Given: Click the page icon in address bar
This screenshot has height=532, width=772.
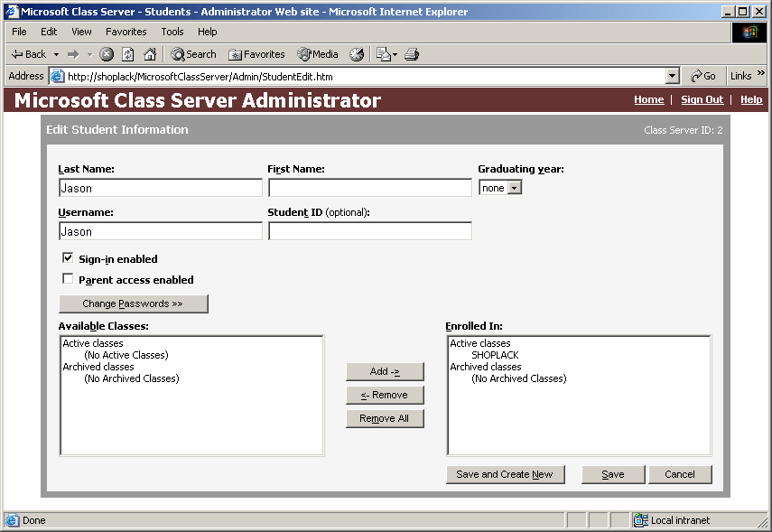Looking at the screenshot, I should coord(58,76).
